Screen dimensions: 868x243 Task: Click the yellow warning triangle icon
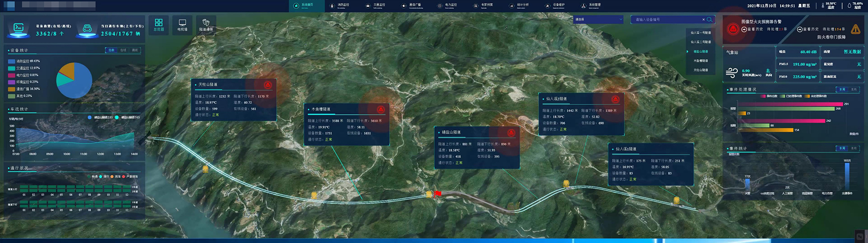point(855,29)
